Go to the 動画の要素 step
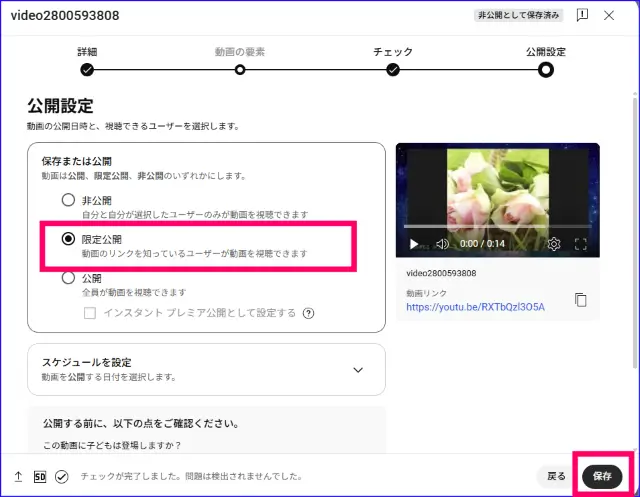Screen dimensions: 640x497 click(x=240, y=69)
